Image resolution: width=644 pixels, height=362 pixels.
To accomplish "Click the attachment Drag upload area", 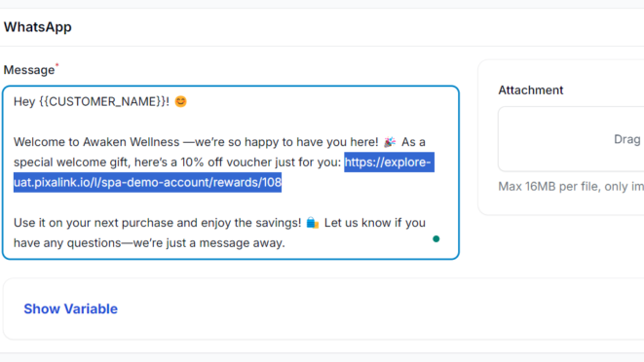I will click(x=571, y=139).
